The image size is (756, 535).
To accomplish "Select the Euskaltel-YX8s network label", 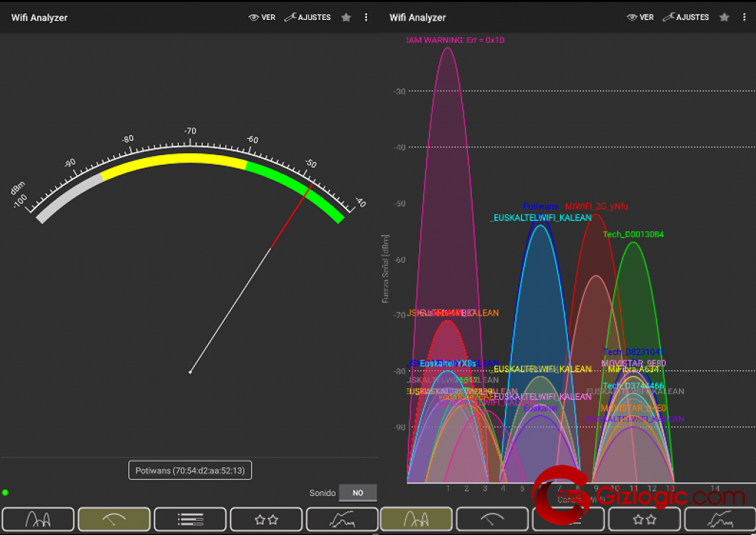I will [x=448, y=364].
